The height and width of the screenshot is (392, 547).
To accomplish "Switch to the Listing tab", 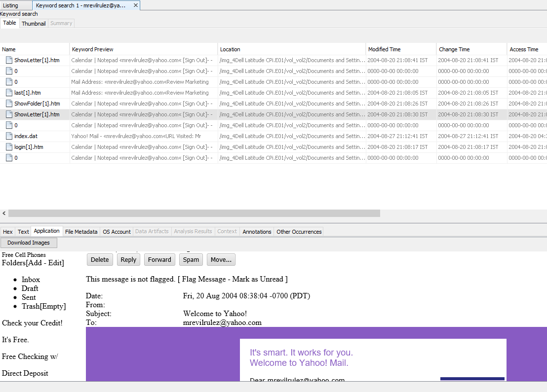I will (16, 5).
